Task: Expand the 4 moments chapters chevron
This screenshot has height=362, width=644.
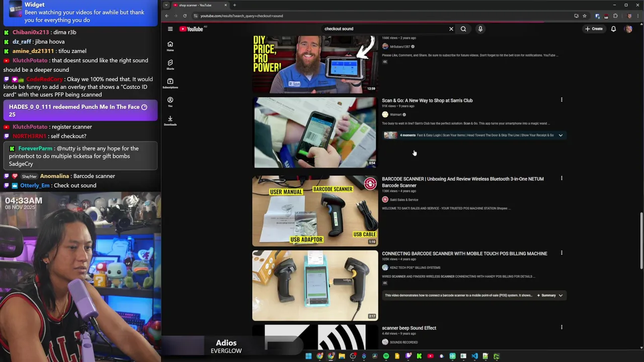Action: [560, 135]
